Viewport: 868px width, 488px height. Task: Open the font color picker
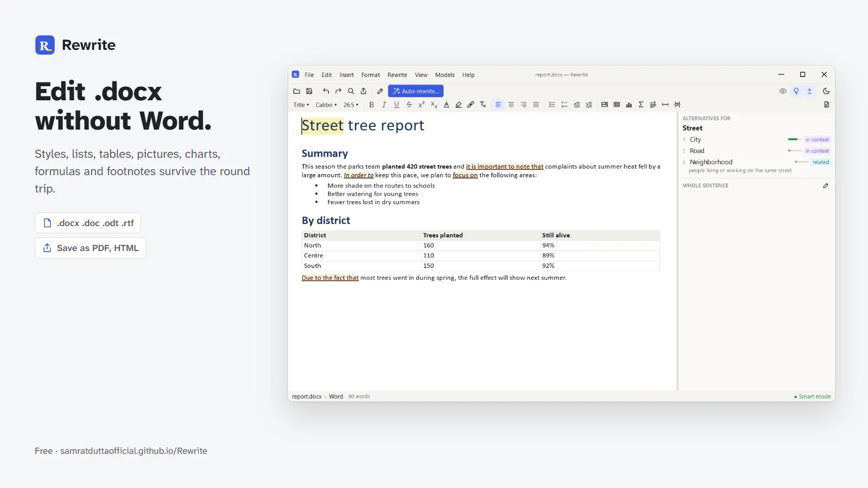(446, 105)
